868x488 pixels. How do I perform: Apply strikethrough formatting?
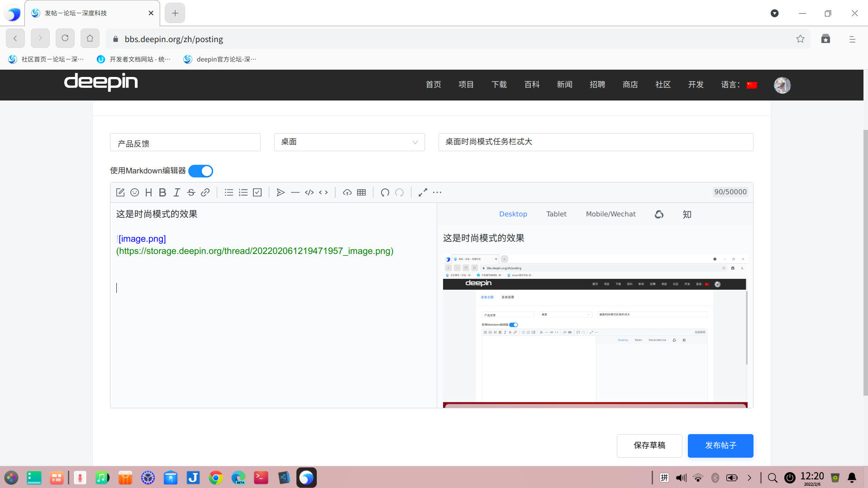[x=191, y=192]
